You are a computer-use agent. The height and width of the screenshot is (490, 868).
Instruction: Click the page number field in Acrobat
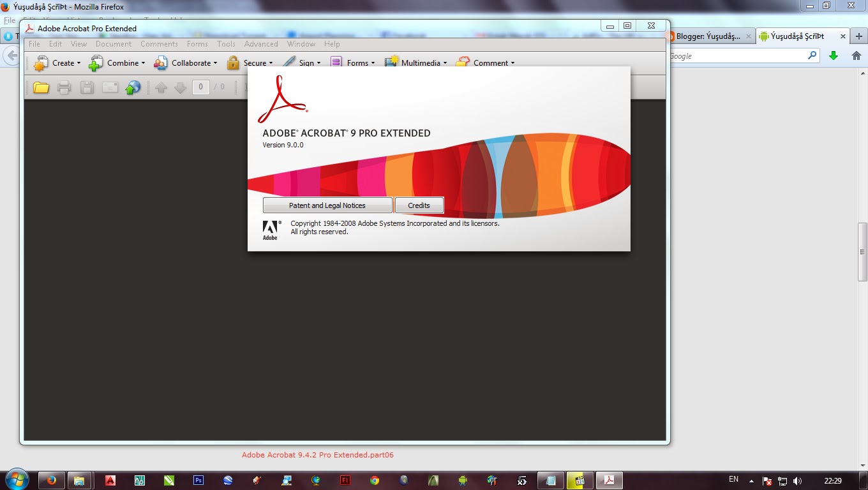point(201,87)
